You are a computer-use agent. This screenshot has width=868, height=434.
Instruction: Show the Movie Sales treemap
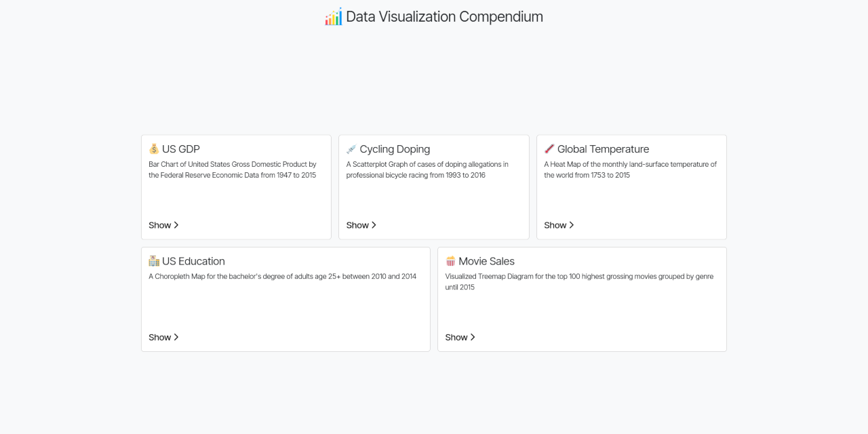click(456, 337)
